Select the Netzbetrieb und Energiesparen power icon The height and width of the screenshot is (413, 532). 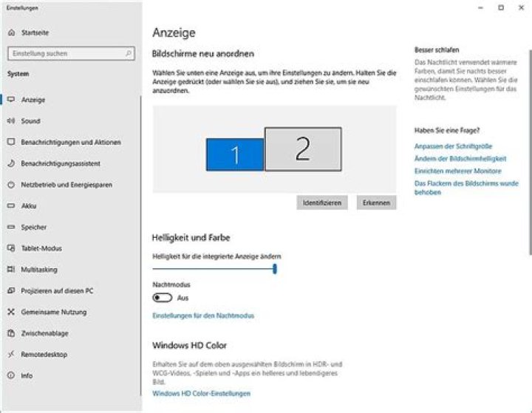[11, 185]
